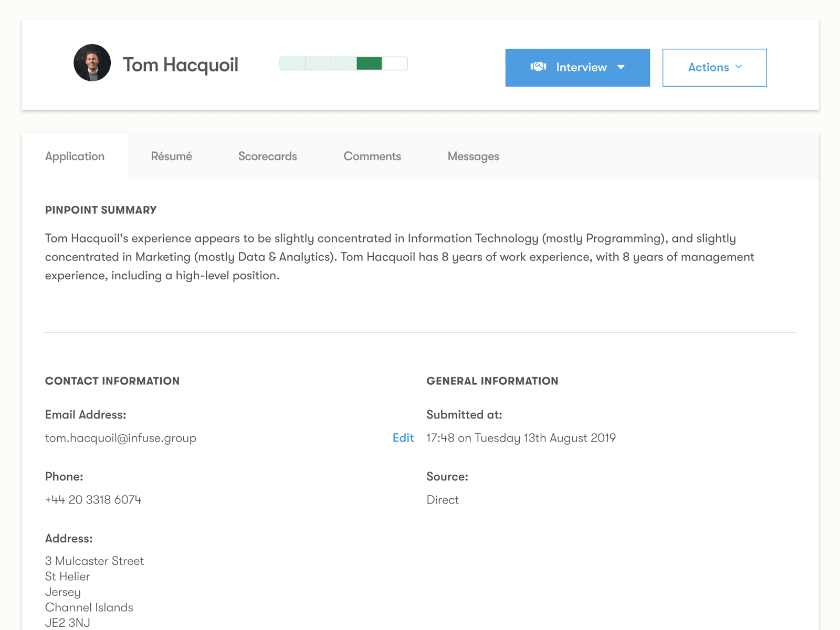Open the Actions dropdown menu

(x=715, y=68)
